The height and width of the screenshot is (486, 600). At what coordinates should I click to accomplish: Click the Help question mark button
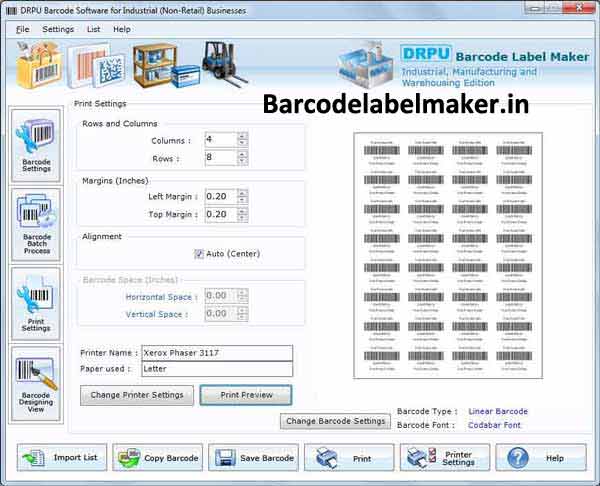(x=541, y=457)
